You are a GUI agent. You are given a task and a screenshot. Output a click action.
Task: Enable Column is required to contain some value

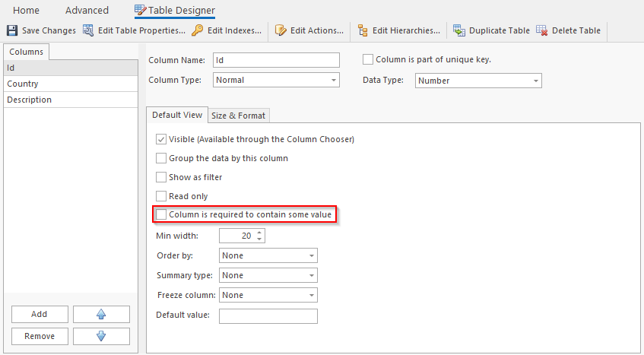(x=161, y=214)
